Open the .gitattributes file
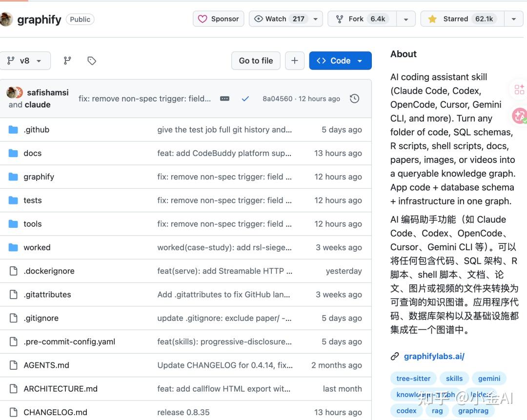The image size is (527, 420). point(47,294)
